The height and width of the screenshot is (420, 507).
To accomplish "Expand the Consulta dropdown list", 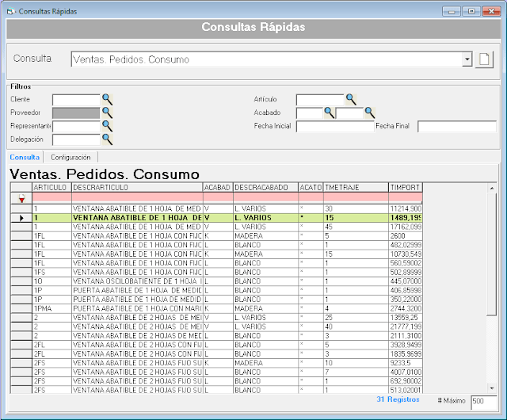I will tap(467, 59).
